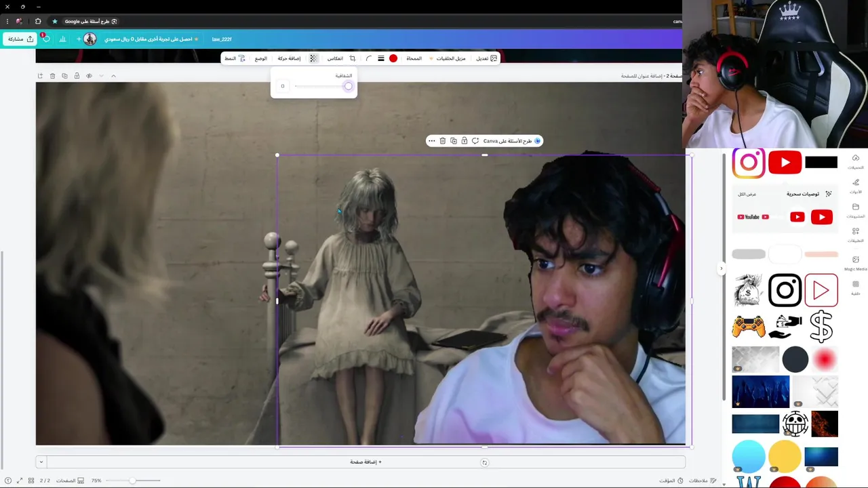
Task: Open ملاحظات (Notes) in the bottom bar
Action: pyautogui.click(x=703, y=481)
